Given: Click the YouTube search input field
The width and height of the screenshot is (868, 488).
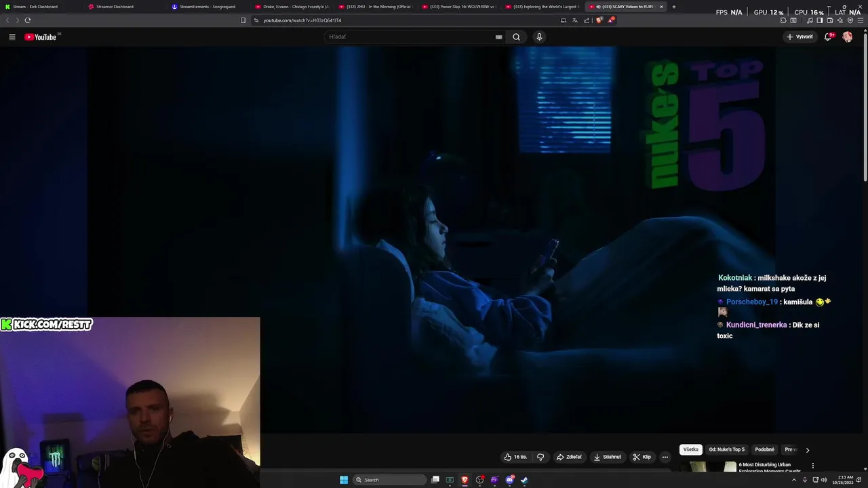Looking at the screenshot, I should (x=409, y=37).
